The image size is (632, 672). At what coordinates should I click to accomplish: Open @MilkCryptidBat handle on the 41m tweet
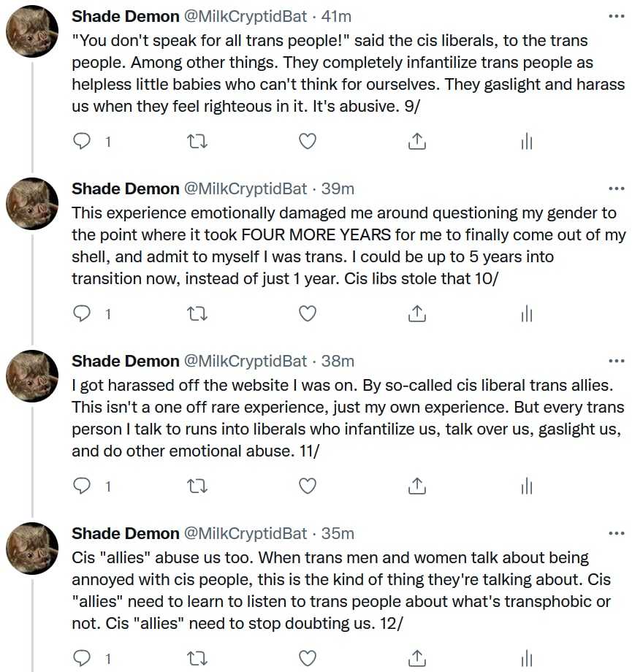(245, 16)
